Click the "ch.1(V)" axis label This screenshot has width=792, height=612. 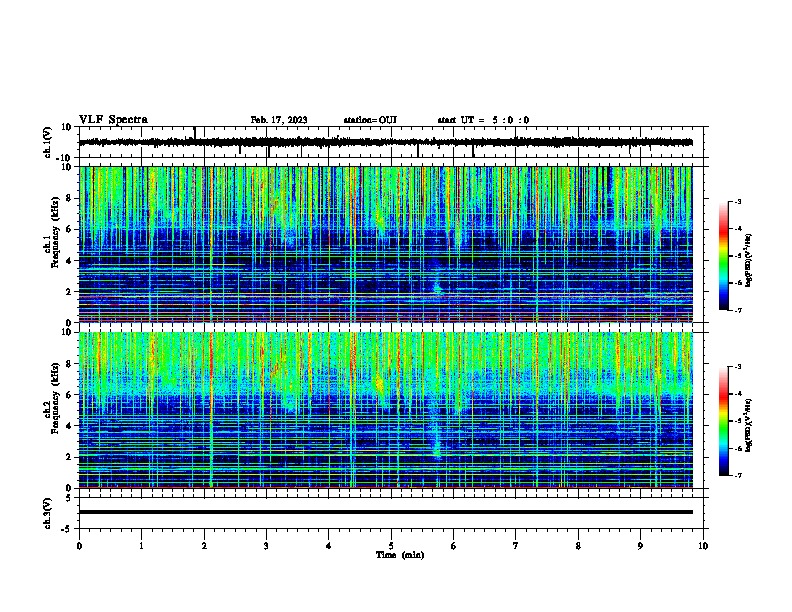(48, 142)
